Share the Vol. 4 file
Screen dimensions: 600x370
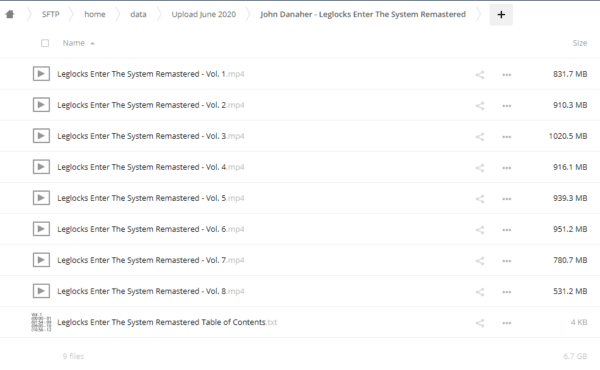480,168
